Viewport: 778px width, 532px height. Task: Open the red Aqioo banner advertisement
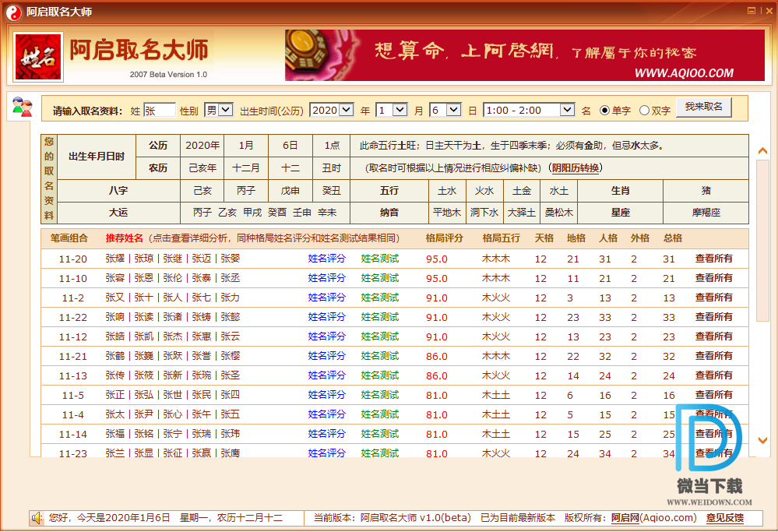pos(524,55)
